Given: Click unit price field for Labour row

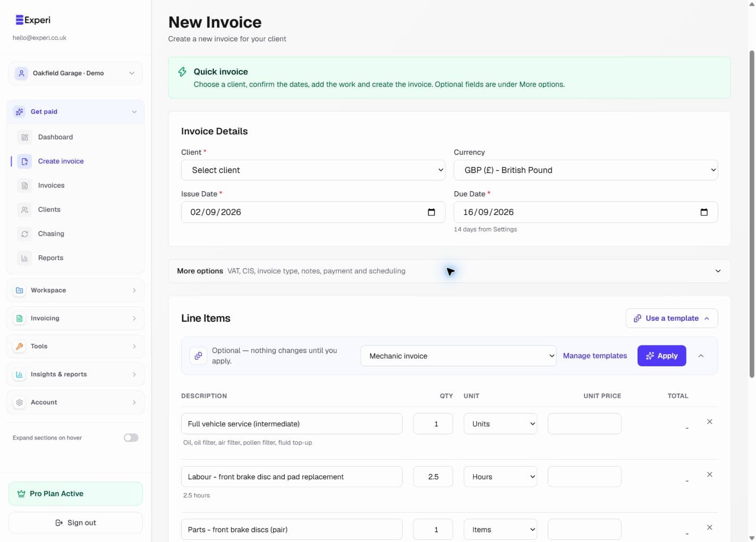Looking at the screenshot, I should tap(584, 477).
